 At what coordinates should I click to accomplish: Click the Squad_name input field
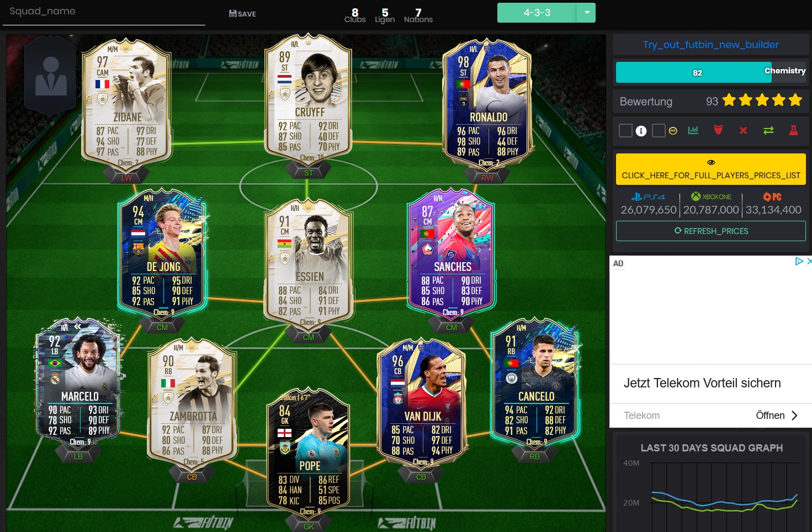(x=104, y=12)
